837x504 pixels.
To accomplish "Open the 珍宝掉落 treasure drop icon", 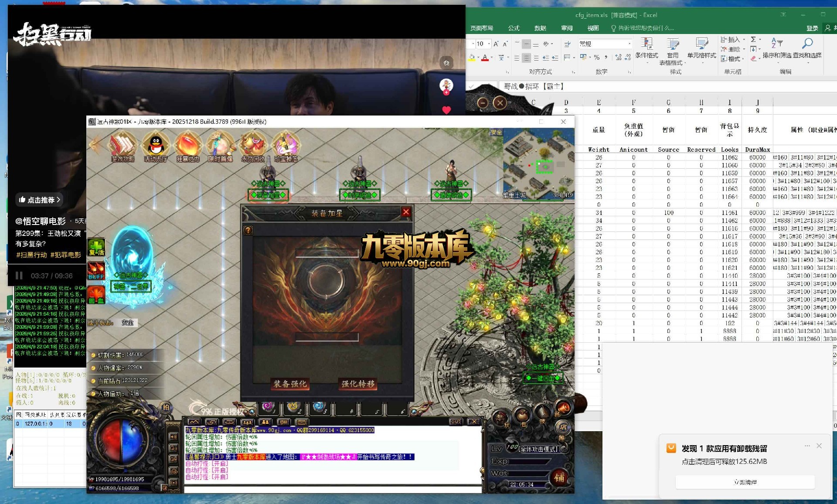I will pyautogui.click(x=286, y=147).
